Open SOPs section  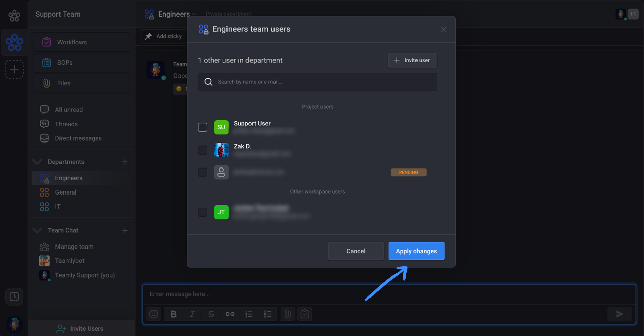pos(81,62)
